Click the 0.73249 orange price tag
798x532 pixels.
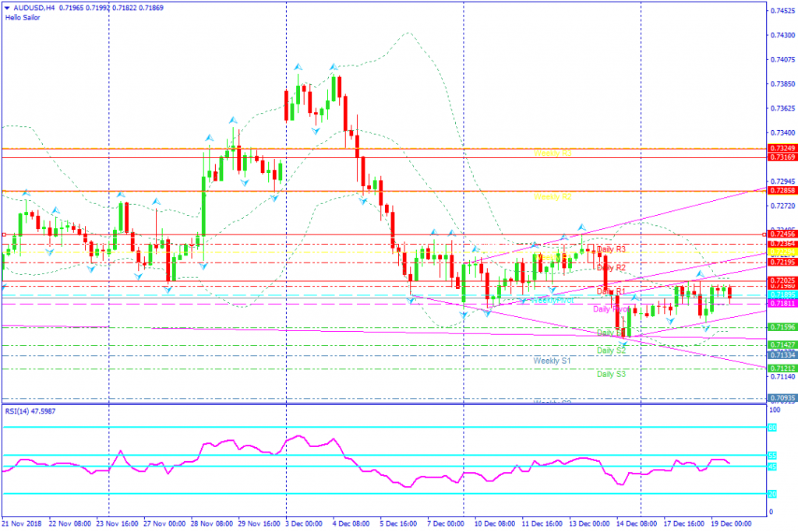pyautogui.click(x=782, y=149)
